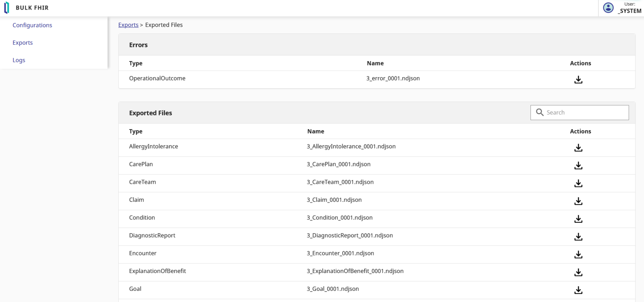Click the Bulk FHIR logo icon
The height and width of the screenshot is (302, 644).
pyautogui.click(x=6, y=8)
